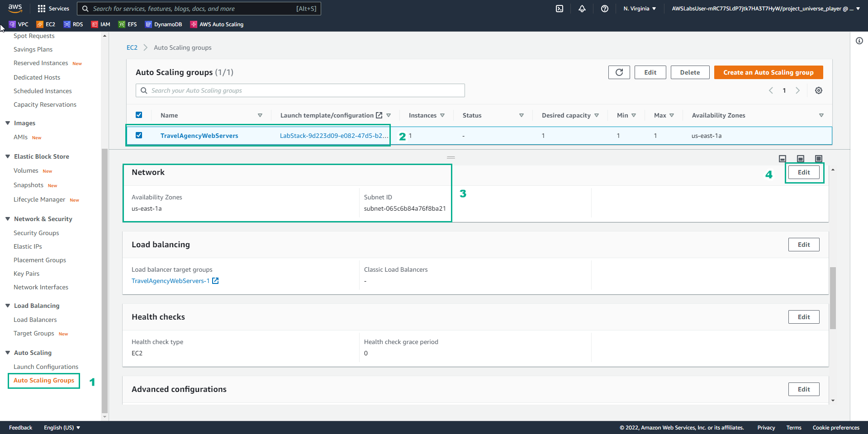The height and width of the screenshot is (434, 868).
Task: Open the AWS Auto Scaling shortcut
Action: pos(217,24)
